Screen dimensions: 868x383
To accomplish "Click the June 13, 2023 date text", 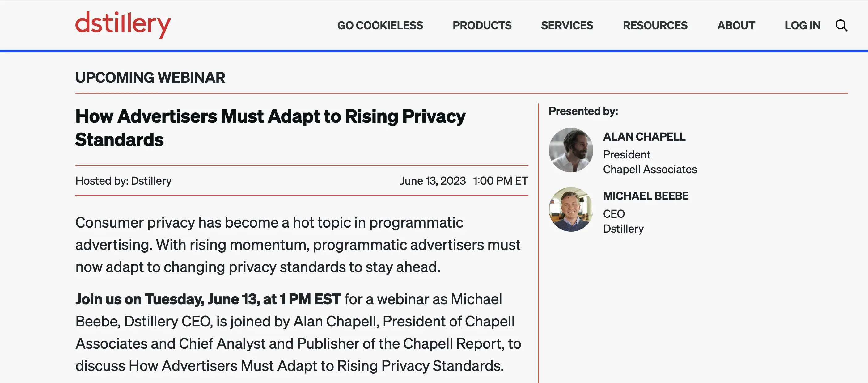I will tap(433, 181).
